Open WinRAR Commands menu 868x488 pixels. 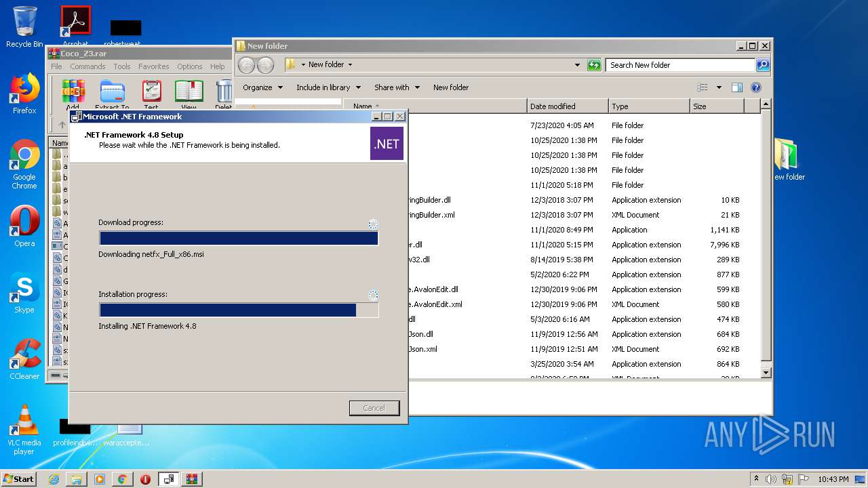click(87, 66)
